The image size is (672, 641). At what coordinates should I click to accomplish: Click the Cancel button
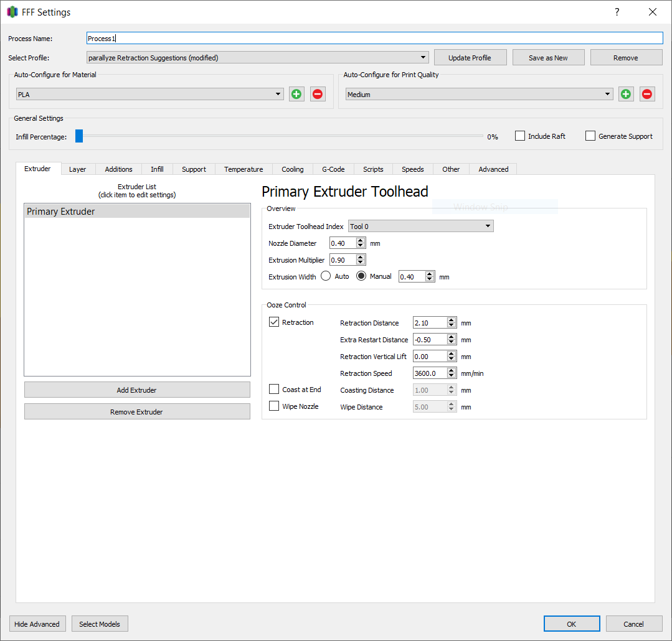633,624
